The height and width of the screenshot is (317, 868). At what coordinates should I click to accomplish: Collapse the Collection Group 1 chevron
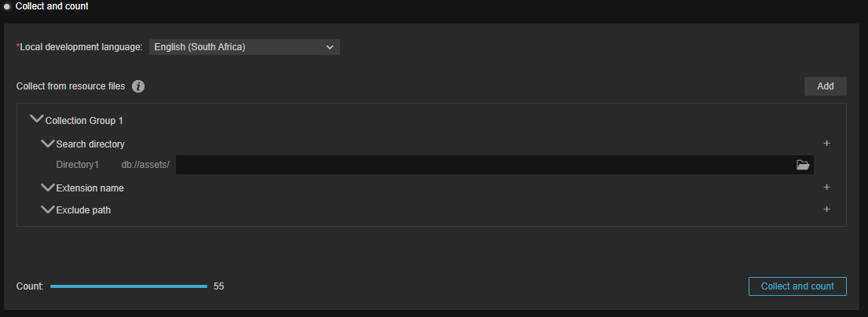37,119
